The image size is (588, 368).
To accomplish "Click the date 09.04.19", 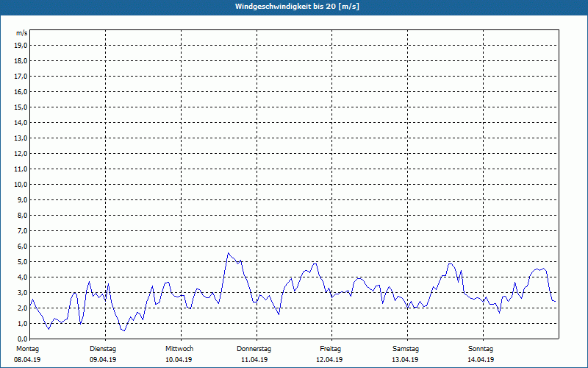I will (x=103, y=360).
